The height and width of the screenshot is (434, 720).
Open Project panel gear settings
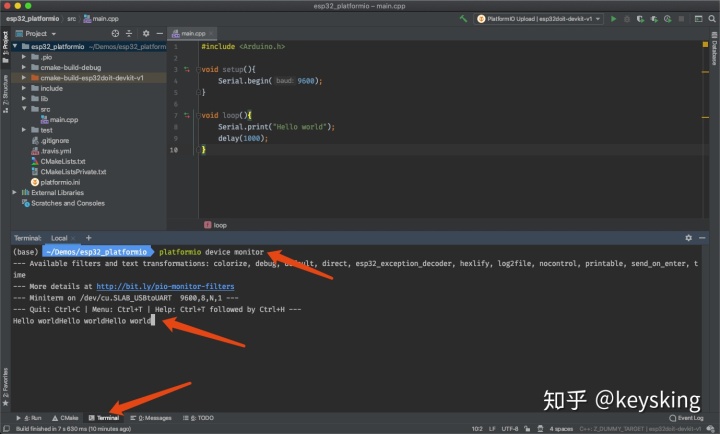point(146,34)
